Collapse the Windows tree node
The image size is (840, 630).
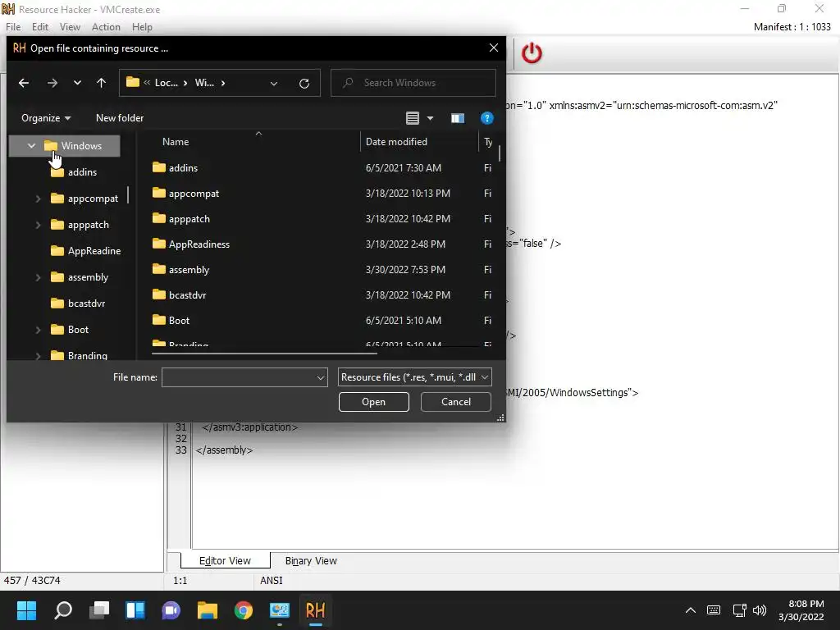[32, 146]
